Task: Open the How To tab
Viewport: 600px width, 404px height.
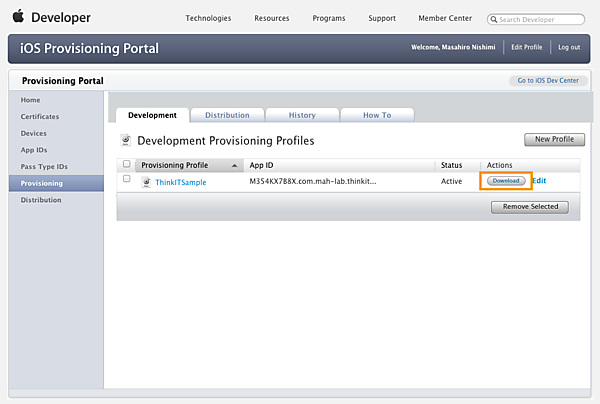Action: (377, 115)
